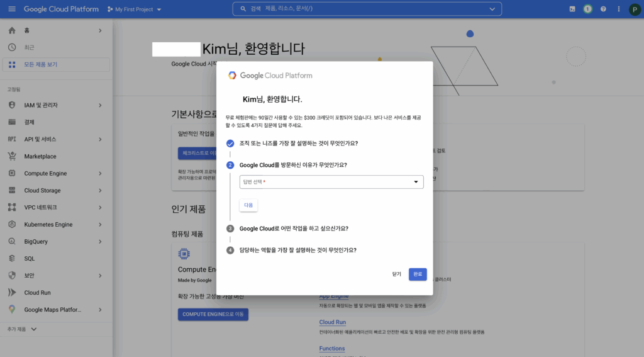Open the user account avatar P
The height and width of the screenshot is (357, 644).
coord(635,9)
